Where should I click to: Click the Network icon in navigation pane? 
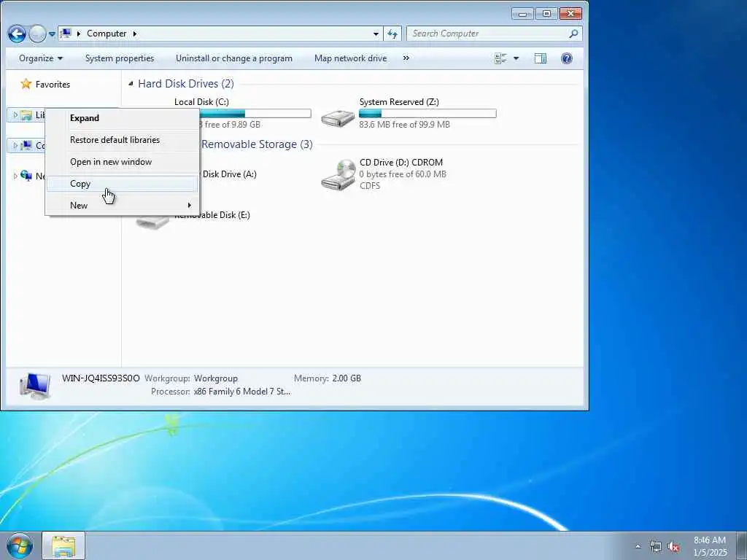point(26,176)
